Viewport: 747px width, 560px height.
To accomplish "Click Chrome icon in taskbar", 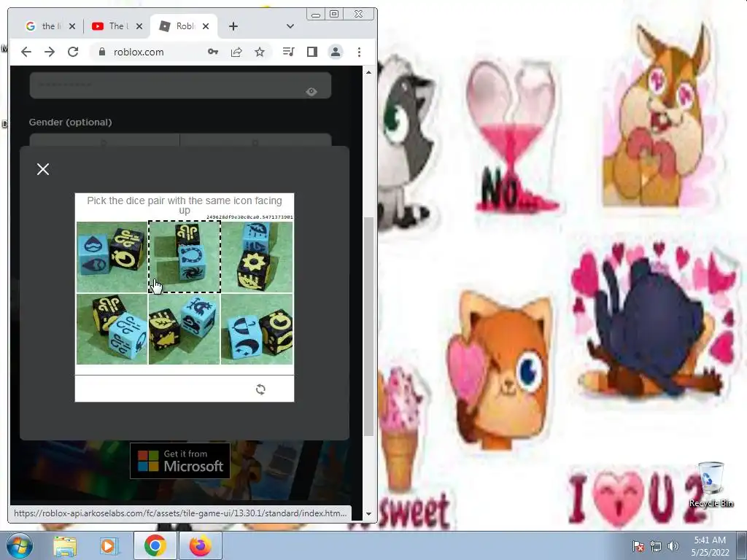I will click(155, 545).
